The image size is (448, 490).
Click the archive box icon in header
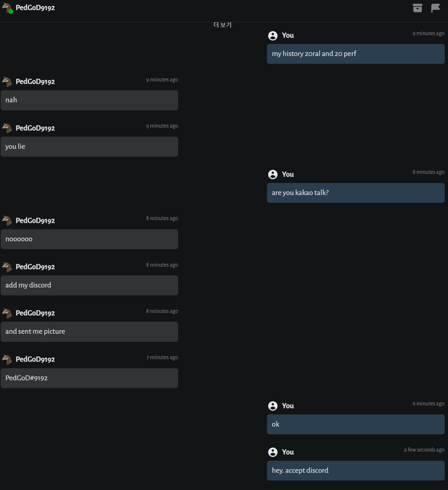pos(417,8)
